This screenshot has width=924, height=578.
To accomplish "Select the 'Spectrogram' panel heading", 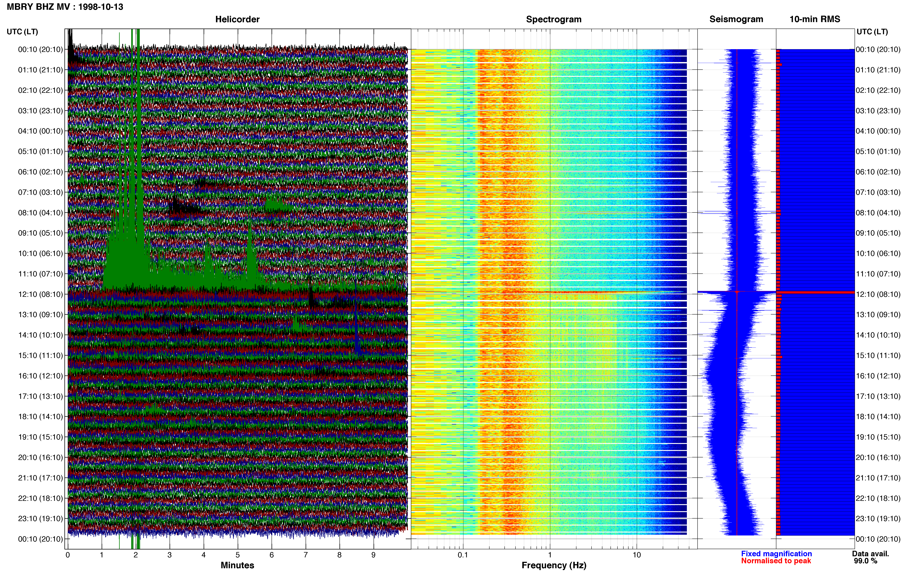I will tap(554, 19).
